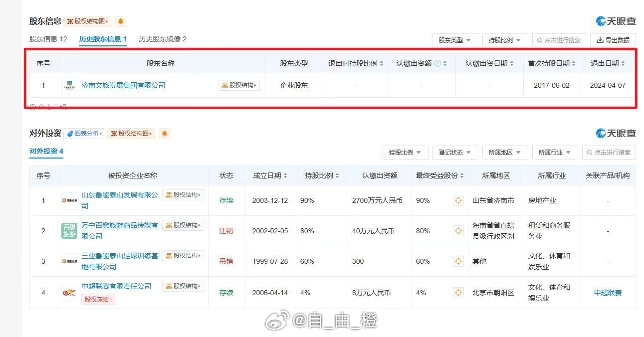Open 图表分析 chart analysis button

[x=84, y=134]
